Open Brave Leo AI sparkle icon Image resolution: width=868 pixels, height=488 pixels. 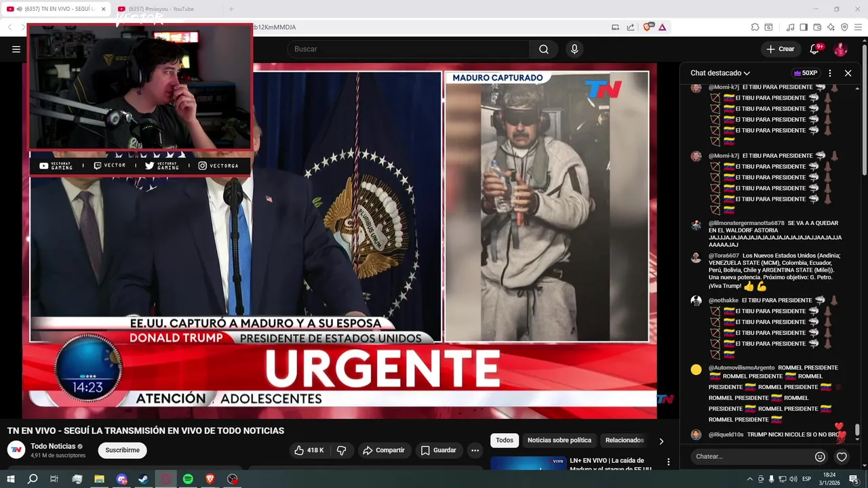tap(831, 27)
